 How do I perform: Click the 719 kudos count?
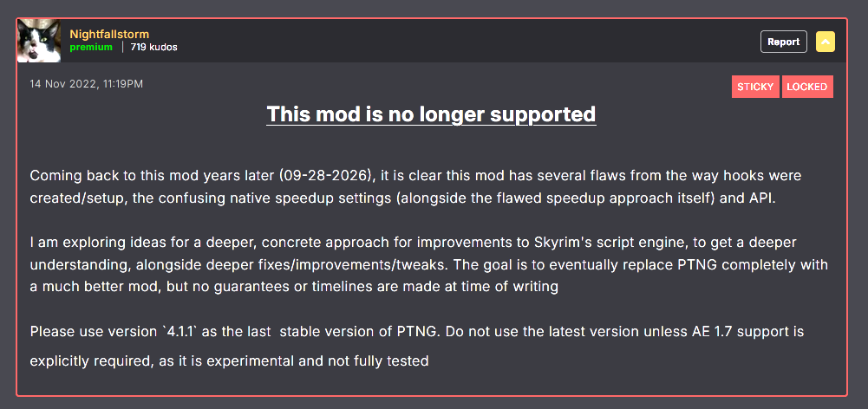[153, 48]
